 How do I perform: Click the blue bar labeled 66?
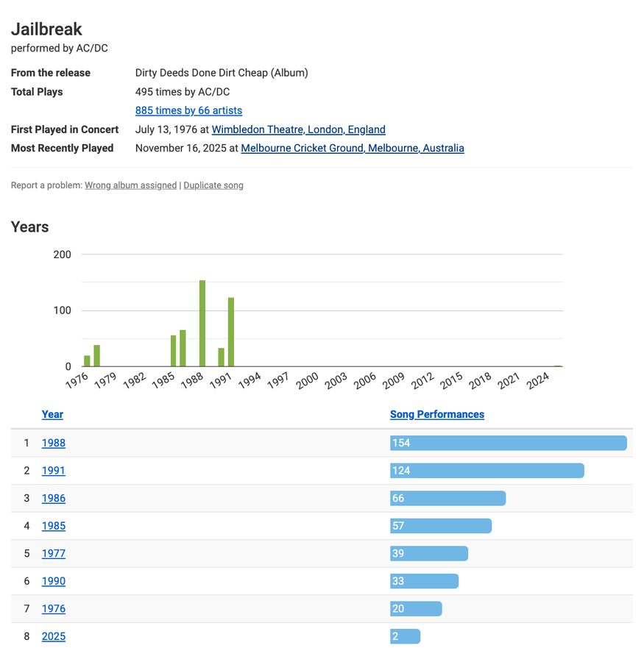coord(447,498)
